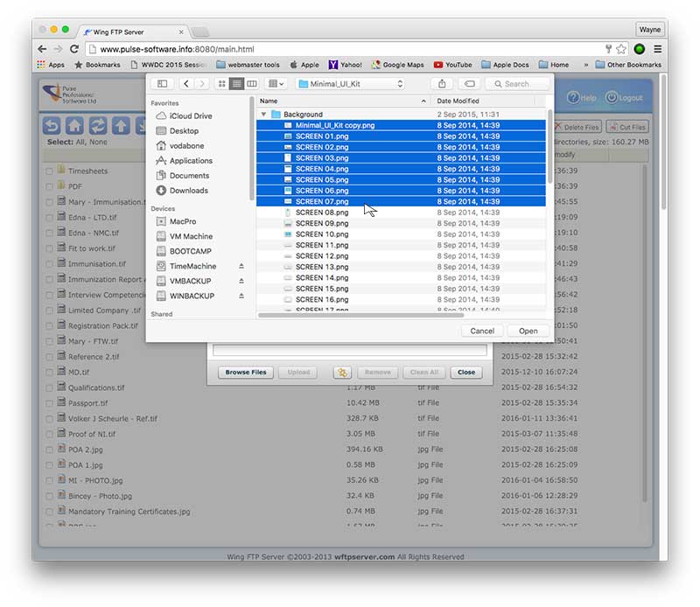The height and width of the screenshot is (607, 700).
Task: Click the Share icon in file dialog
Action: 443,84
